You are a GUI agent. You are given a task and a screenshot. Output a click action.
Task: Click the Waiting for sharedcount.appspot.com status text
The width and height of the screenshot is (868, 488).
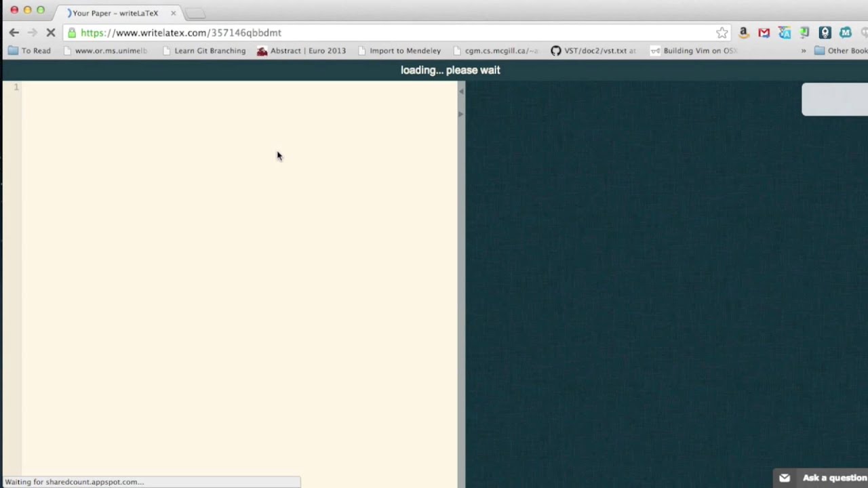[x=75, y=482]
